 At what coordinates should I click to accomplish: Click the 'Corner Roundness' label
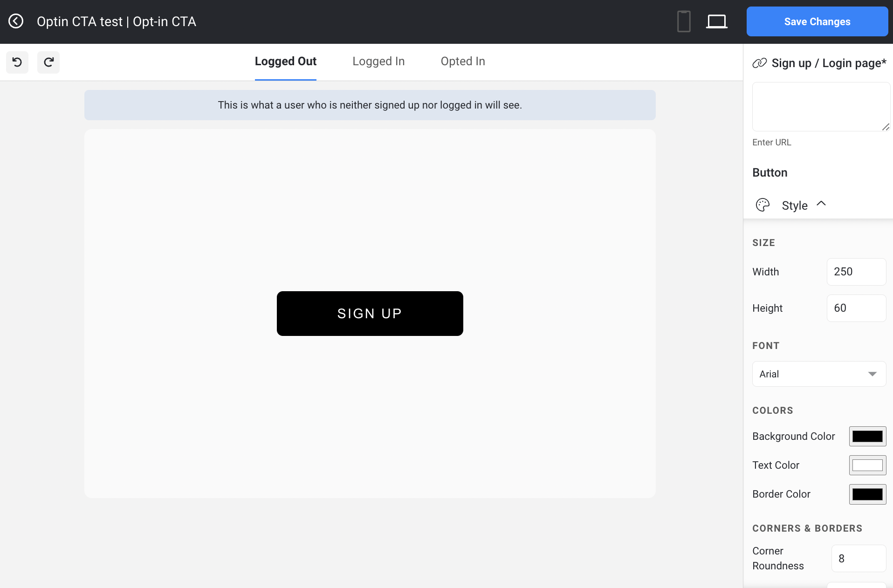[x=778, y=558]
